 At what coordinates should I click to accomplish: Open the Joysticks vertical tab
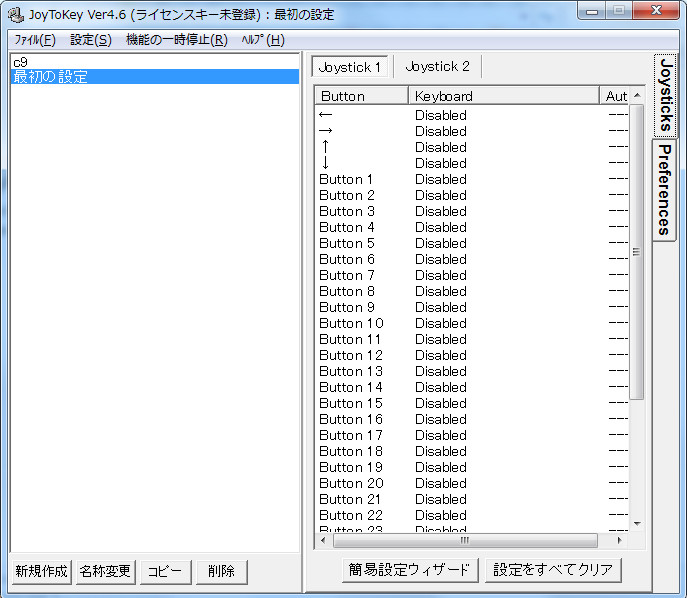(666, 95)
